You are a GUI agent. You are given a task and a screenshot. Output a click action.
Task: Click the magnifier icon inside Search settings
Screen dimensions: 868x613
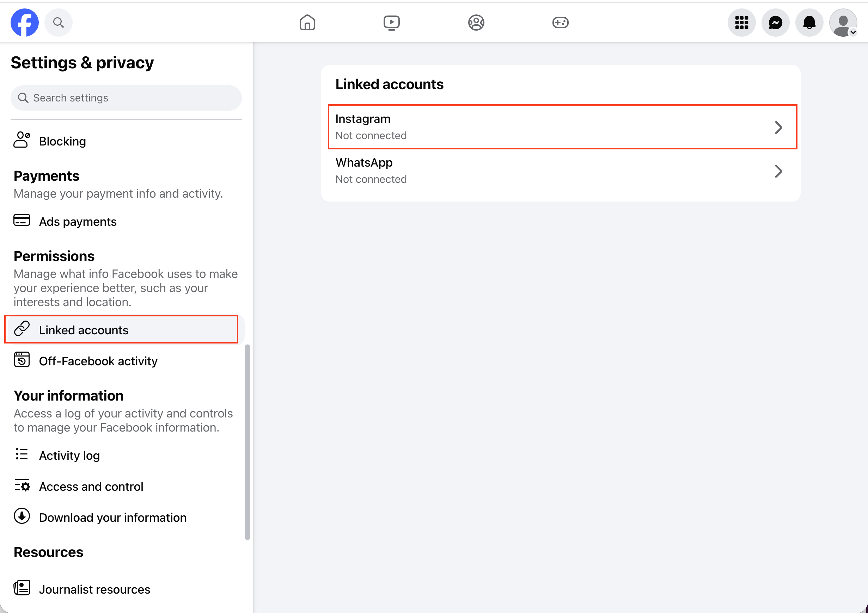tap(23, 98)
